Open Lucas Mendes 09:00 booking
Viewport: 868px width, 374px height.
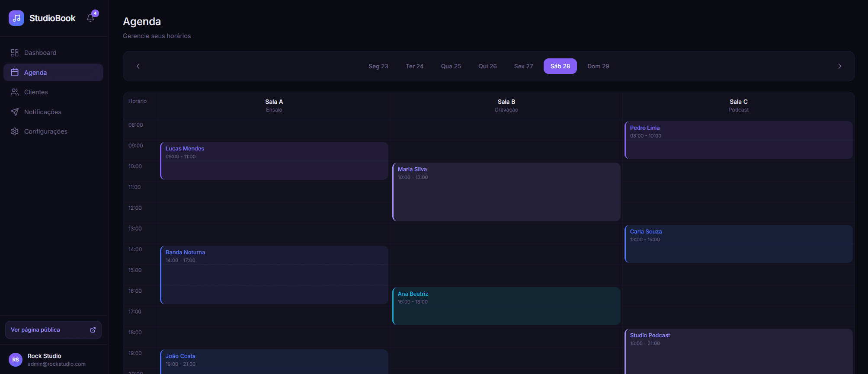tap(274, 160)
